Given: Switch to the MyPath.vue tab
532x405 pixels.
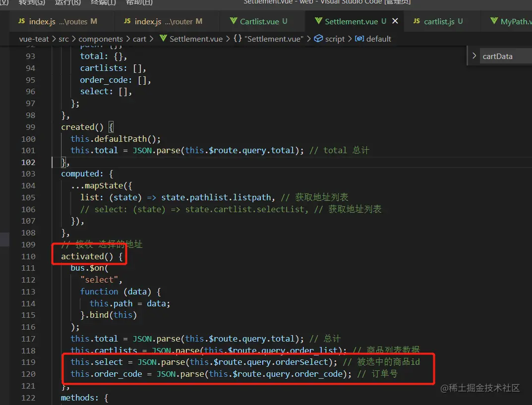Looking at the screenshot, I should 512,21.
